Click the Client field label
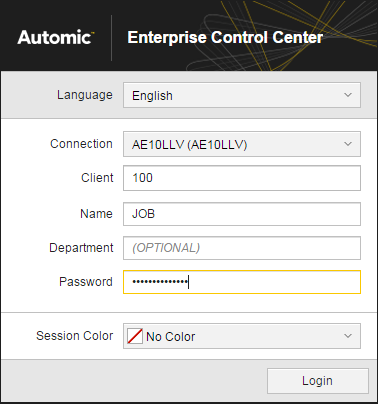The height and width of the screenshot is (404, 378). coord(97,178)
